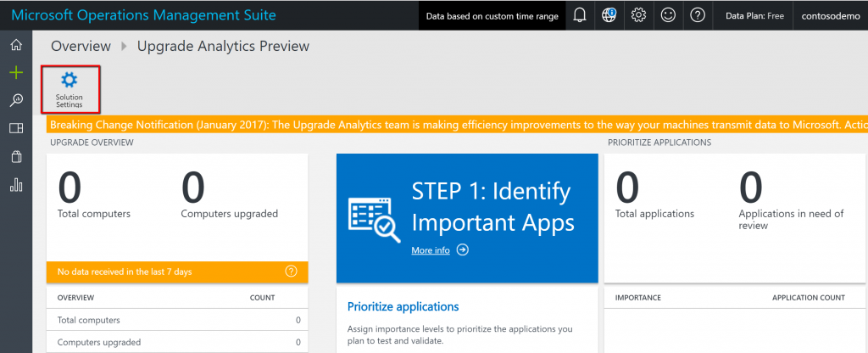Click the OVERVIEW column header
The width and height of the screenshot is (868, 353).
click(75, 298)
